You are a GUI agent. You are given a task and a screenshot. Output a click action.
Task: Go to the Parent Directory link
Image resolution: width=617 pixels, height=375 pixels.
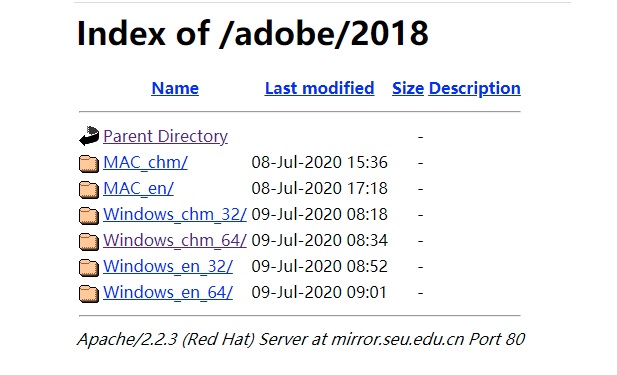[x=165, y=136]
